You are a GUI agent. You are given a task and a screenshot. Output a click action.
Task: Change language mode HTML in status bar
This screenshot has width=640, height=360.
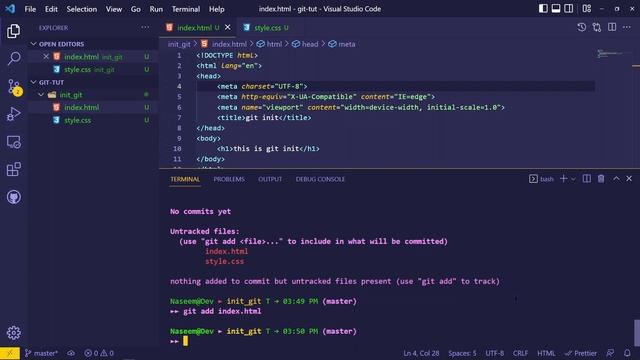point(546,353)
